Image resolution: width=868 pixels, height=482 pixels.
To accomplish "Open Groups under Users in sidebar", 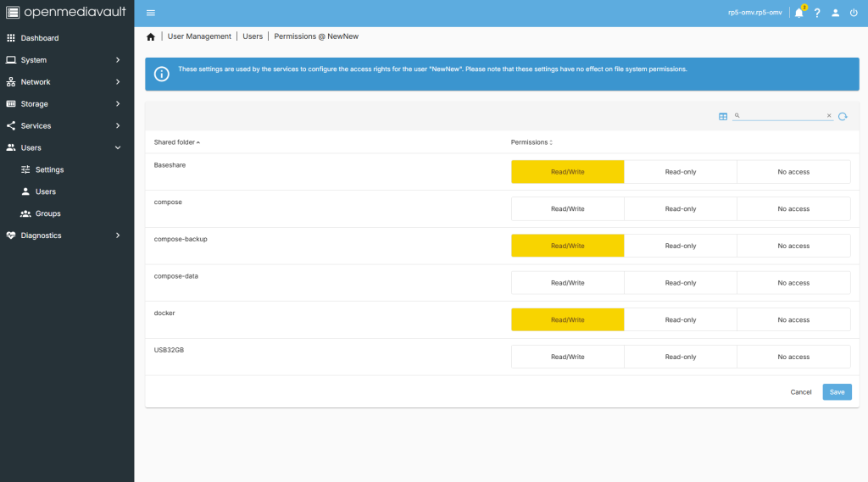I will tap(47, 213).
